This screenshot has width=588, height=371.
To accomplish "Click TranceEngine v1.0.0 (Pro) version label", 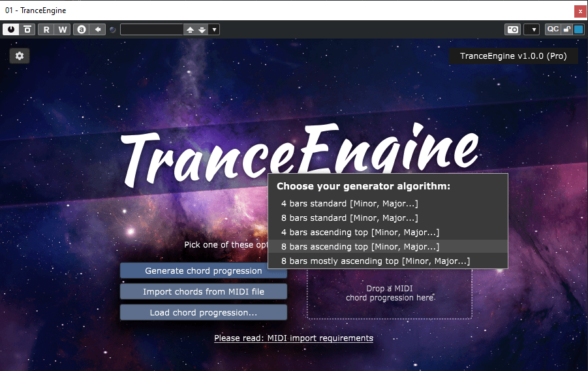I will tap(514, 56).
